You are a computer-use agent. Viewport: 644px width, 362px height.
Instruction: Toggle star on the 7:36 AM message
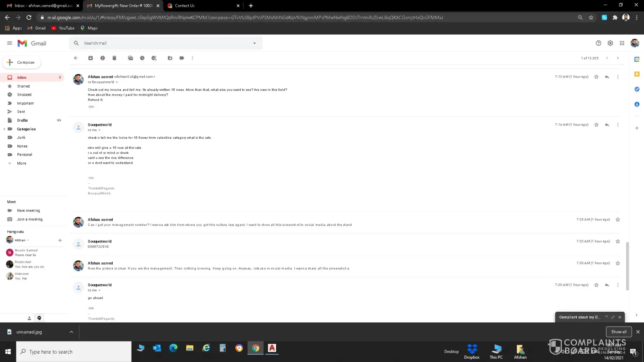596,285
